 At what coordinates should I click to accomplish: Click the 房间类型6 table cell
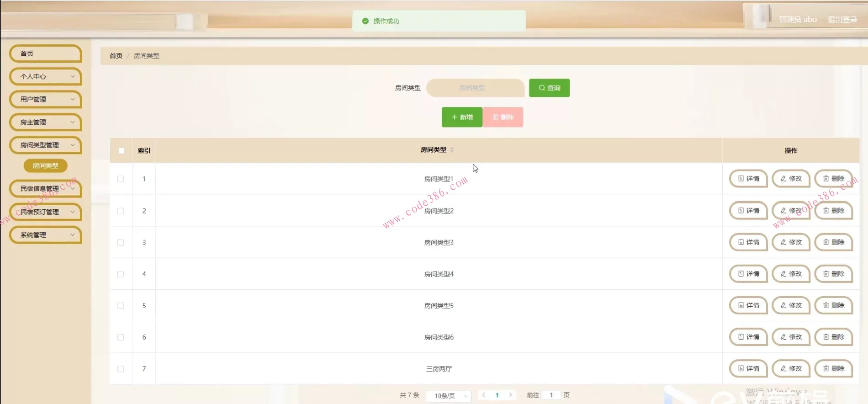click(x=439, y=337)
